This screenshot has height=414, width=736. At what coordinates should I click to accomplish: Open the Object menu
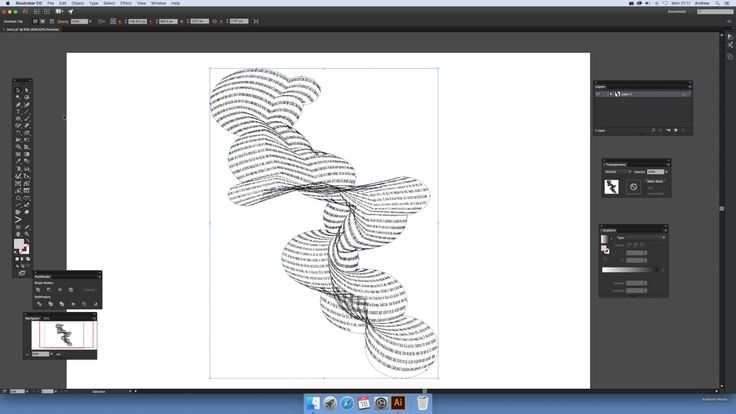tap(77, 3)
